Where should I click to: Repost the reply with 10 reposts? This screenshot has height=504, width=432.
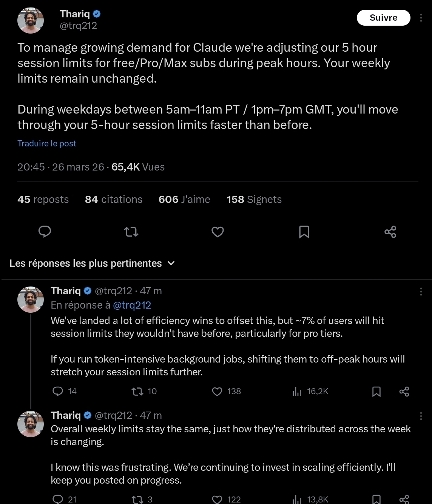(137, 392)
